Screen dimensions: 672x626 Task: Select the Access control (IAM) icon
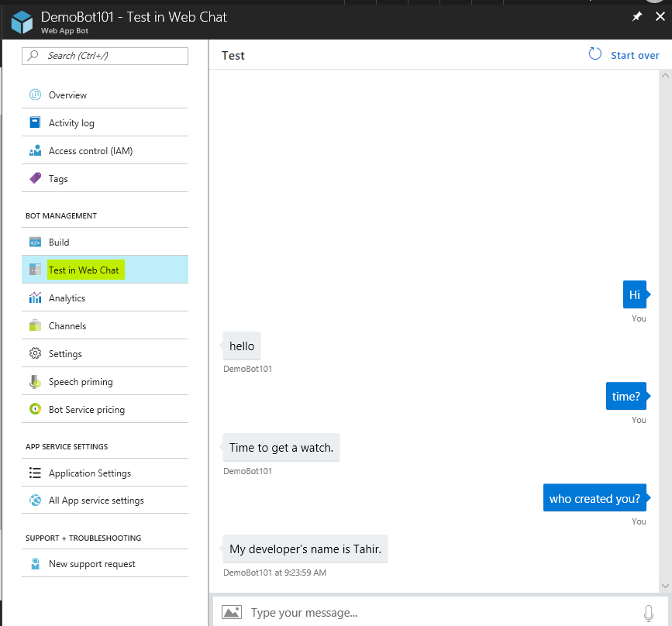coord(35,151)
